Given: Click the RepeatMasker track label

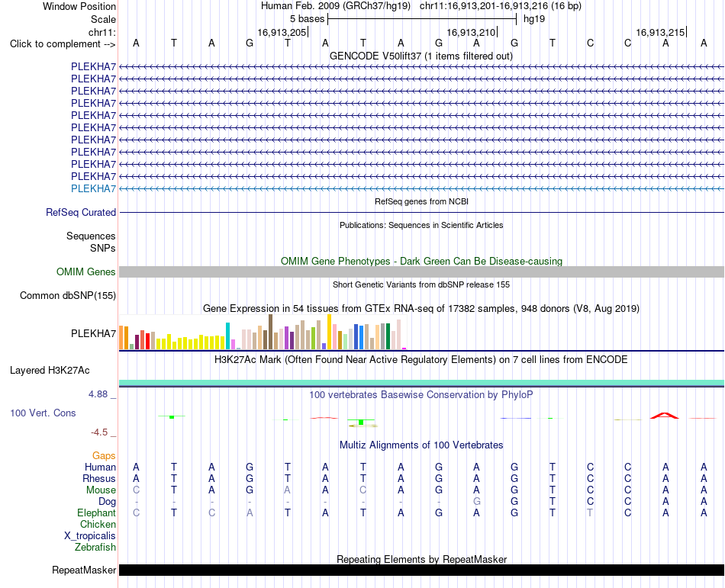Looking at the screenshot, I should (x=84, y=570).
